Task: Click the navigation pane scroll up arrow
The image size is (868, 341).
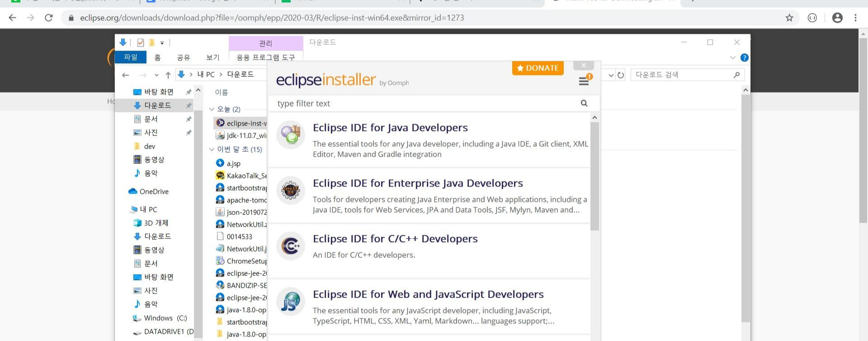Action: pos(198,90)
